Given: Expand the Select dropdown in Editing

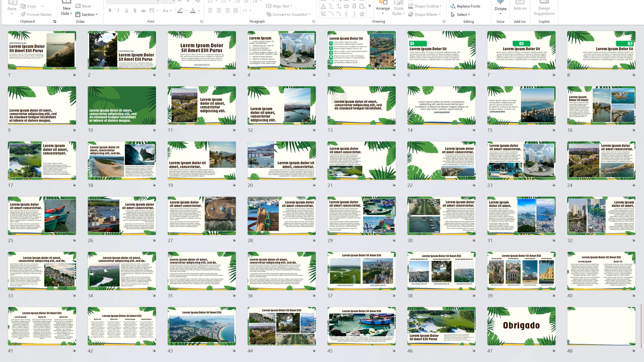Looking at the screenshot, I should [x=460, y=14].
